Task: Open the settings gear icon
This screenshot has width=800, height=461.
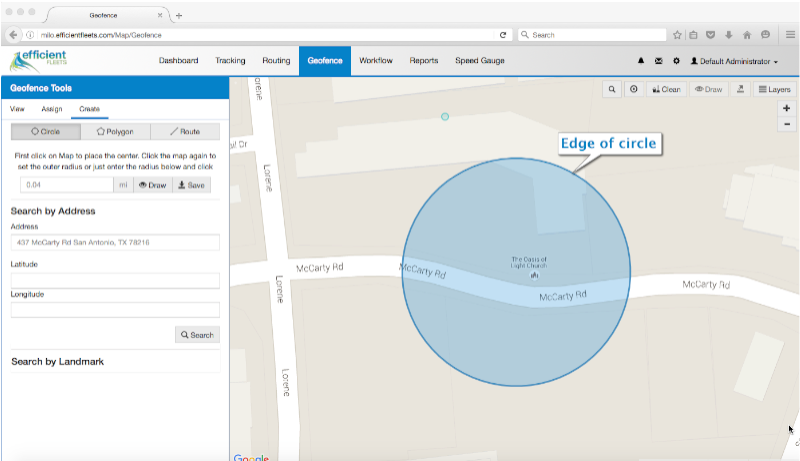Action: click(676, 61)
